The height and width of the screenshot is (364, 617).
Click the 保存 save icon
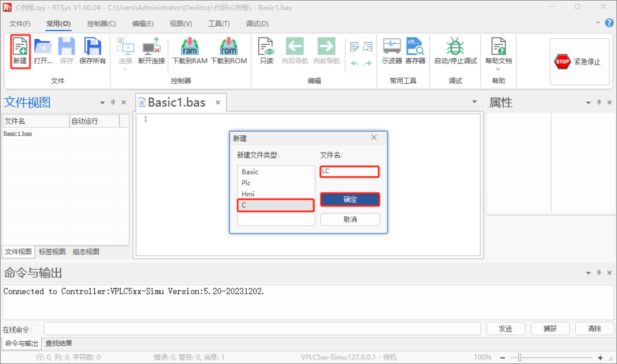[x=66, y=46]
